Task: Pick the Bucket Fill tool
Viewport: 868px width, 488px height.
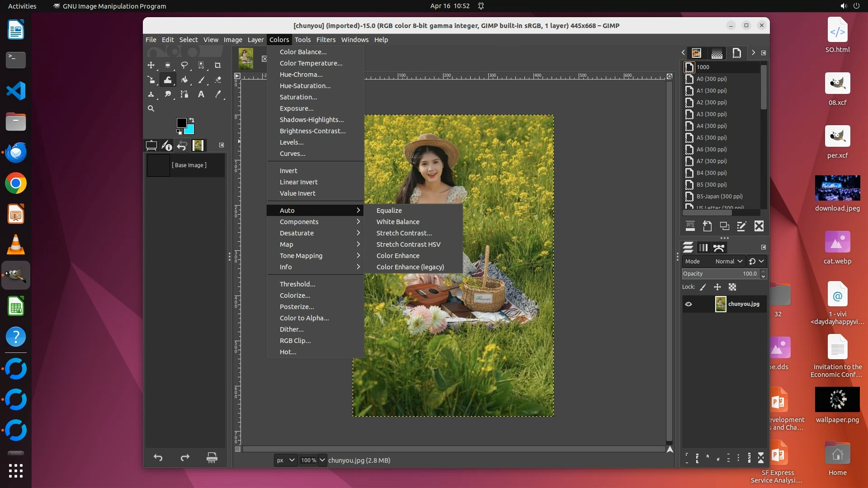Action: (184, 80)
